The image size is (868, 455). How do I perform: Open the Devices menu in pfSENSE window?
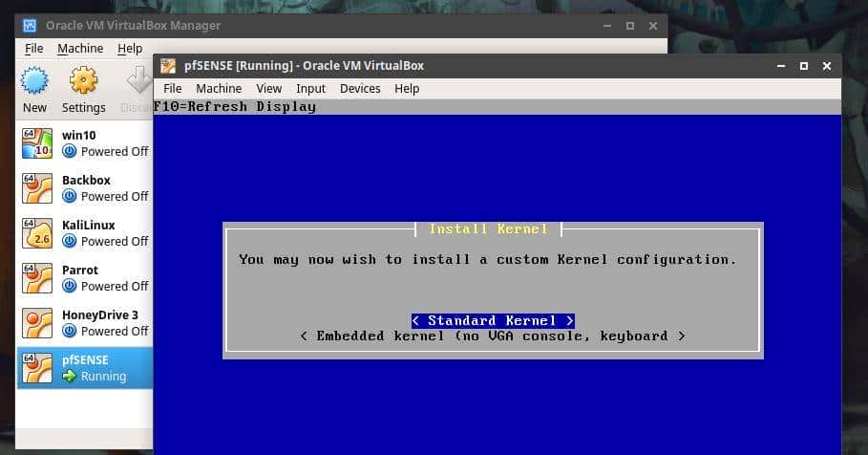click(360, 88)
